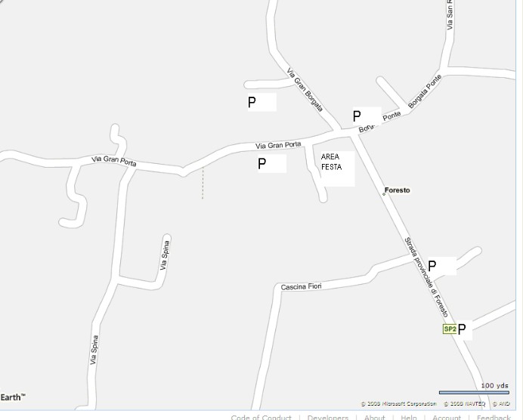
Task: Open the Help link in footer
Action: 409,417
